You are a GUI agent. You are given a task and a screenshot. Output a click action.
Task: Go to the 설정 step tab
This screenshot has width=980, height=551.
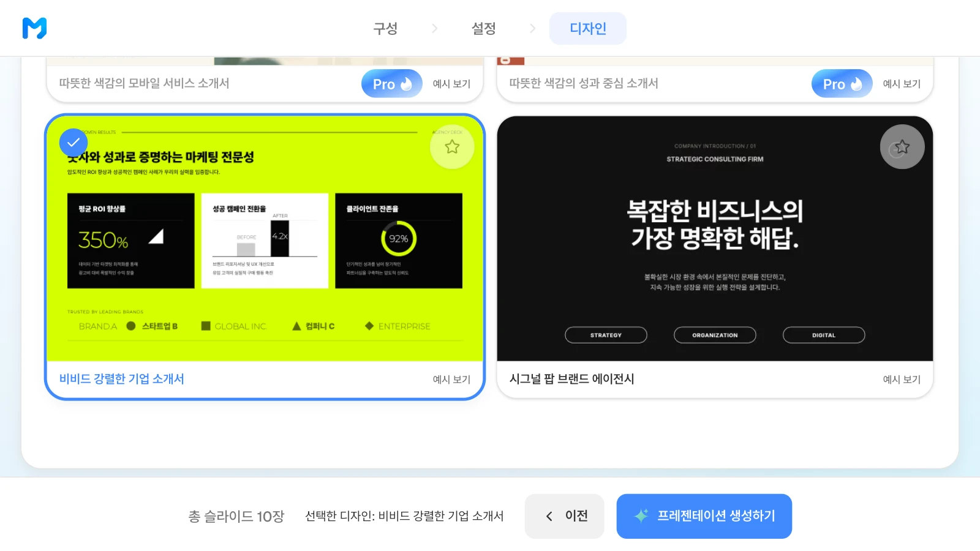coord(483,28)
